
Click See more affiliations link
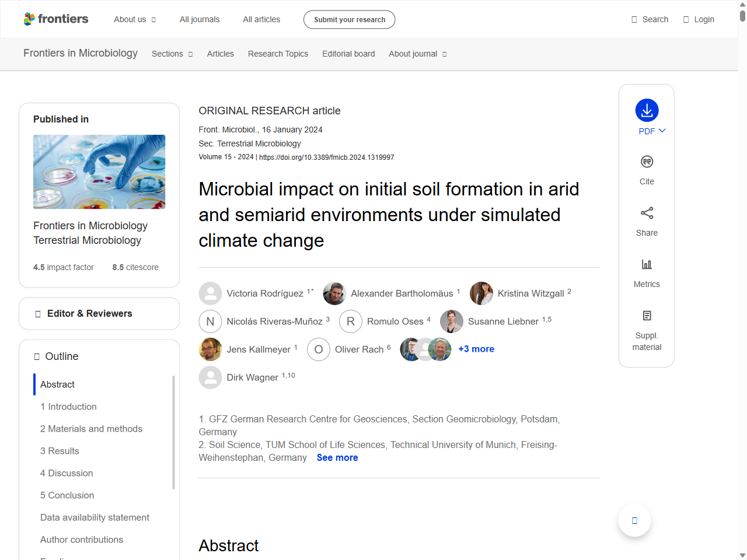(337, 458)
